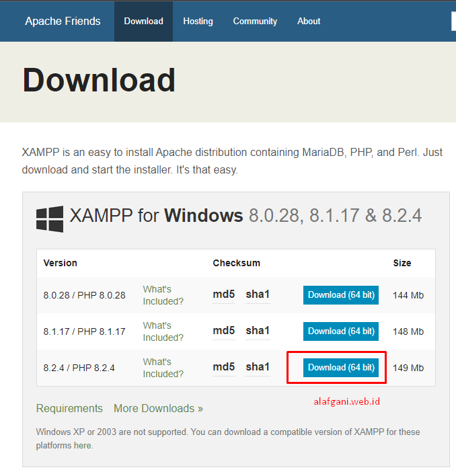Screen dimensions: 456x476
Task: Show sha1 checksum for 8.1.17
Action: 258,331
